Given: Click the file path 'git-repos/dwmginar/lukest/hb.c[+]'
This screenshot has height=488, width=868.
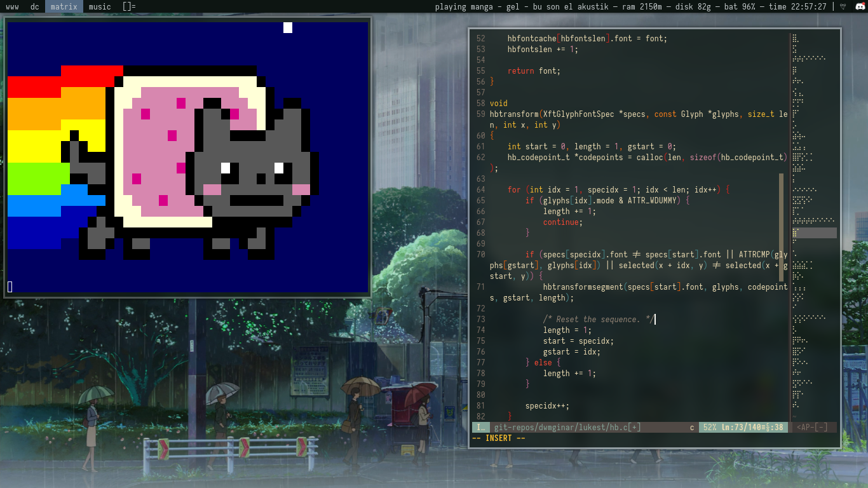Looking at the screenshot, I should [x=567, y=428].
